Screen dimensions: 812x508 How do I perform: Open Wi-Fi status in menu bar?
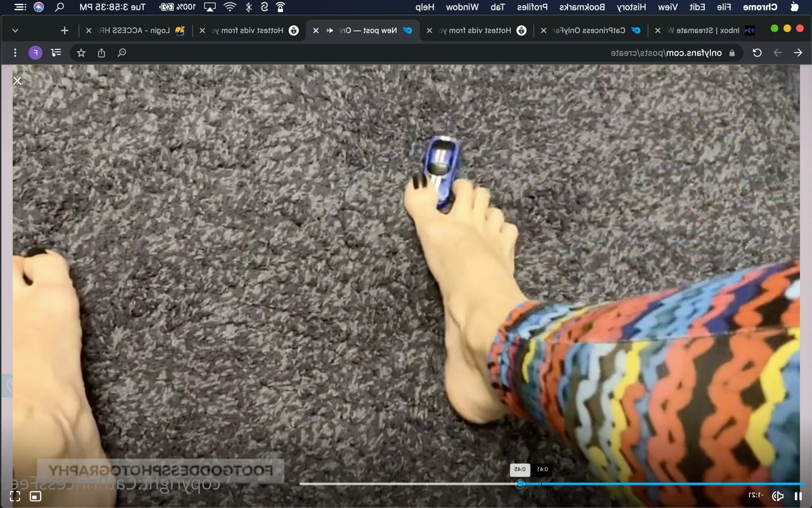230,7
